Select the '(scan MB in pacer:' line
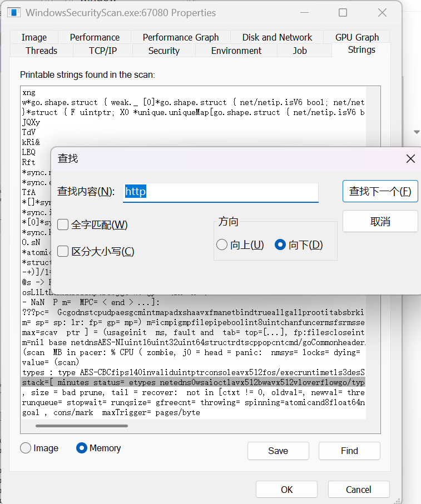The image size is (421, 504). click(x=191, y=352)
